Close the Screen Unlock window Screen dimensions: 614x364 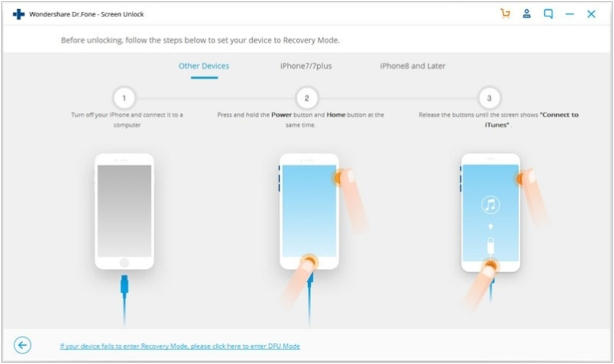[591, 14]
